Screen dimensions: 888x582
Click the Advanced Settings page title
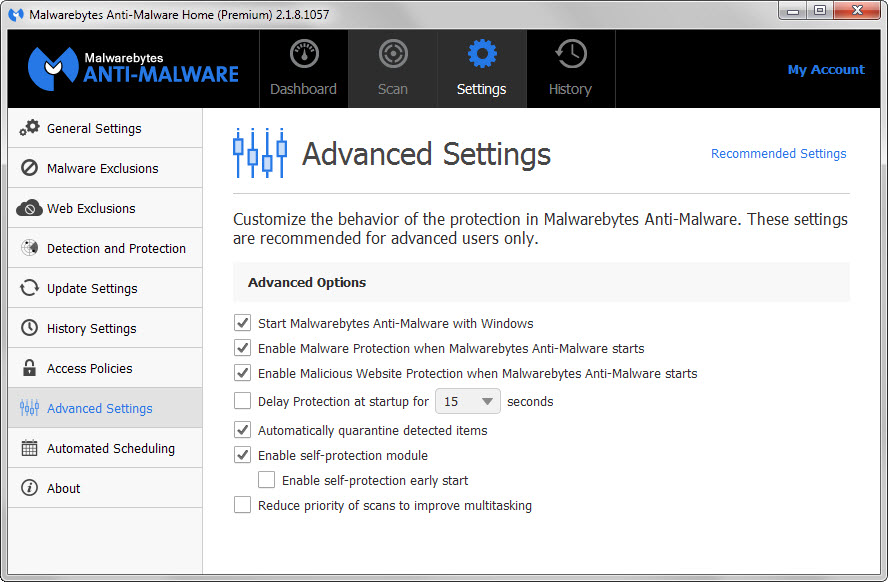[x=426, y=154]
